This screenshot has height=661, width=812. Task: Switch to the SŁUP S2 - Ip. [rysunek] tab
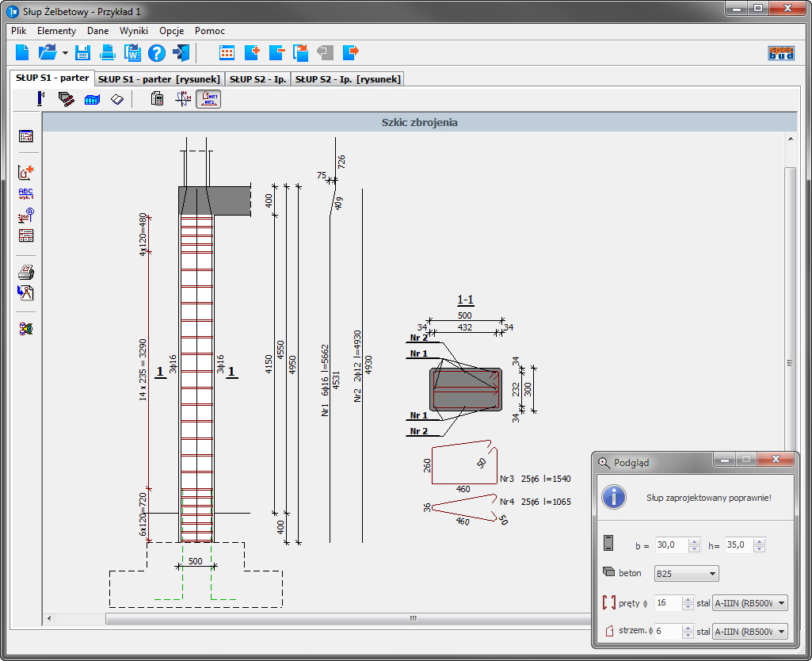point(348,78)
